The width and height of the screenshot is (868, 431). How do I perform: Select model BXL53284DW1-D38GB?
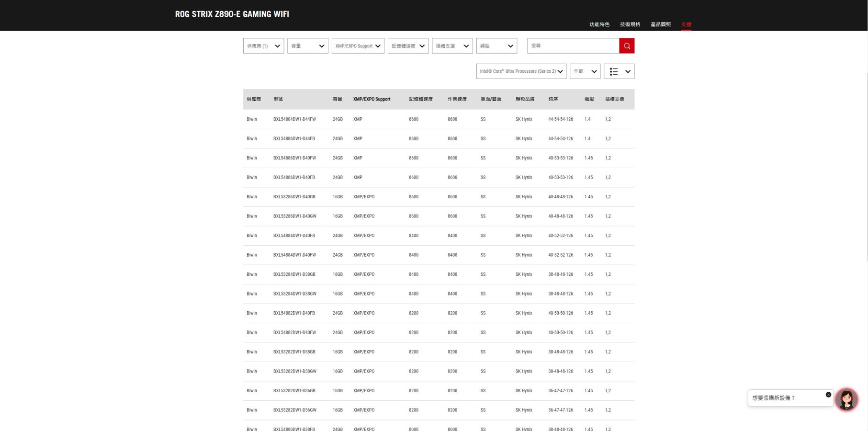294,274
